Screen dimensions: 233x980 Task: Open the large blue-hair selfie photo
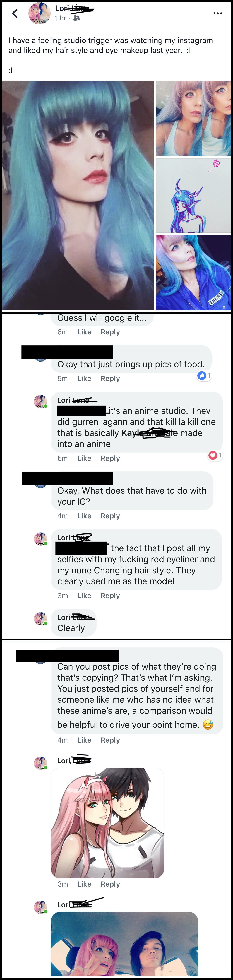click(78, 195)
